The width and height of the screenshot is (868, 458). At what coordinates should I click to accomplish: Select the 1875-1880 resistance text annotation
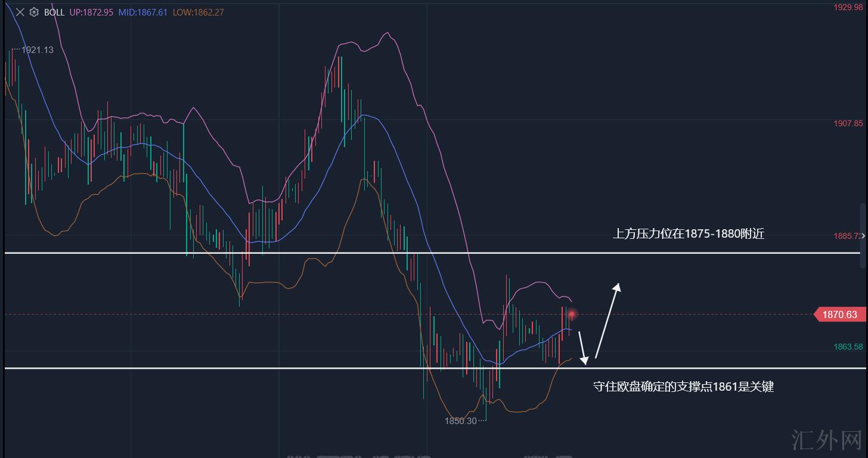coord(689,234)
